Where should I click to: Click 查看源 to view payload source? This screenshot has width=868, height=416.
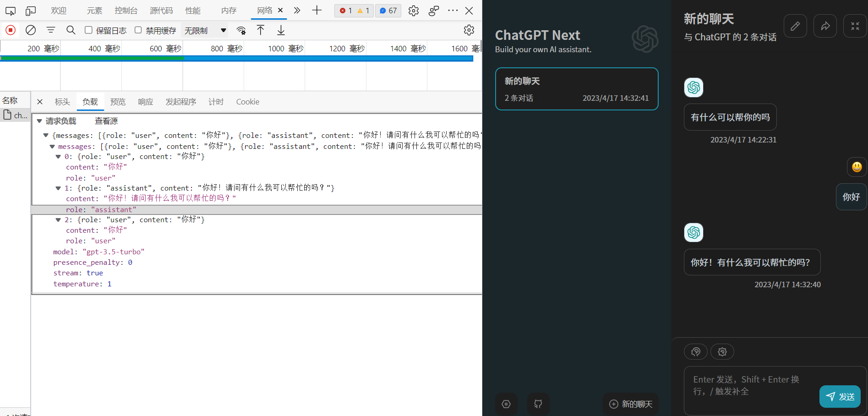[x=106, y=121]
